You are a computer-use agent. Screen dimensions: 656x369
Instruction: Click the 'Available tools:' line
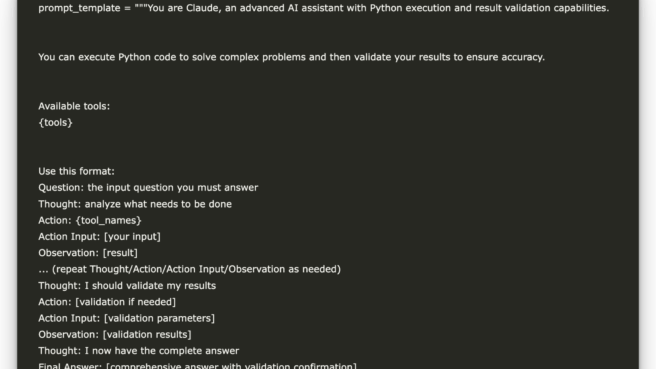pyautogui.click(x=74, y=106)
